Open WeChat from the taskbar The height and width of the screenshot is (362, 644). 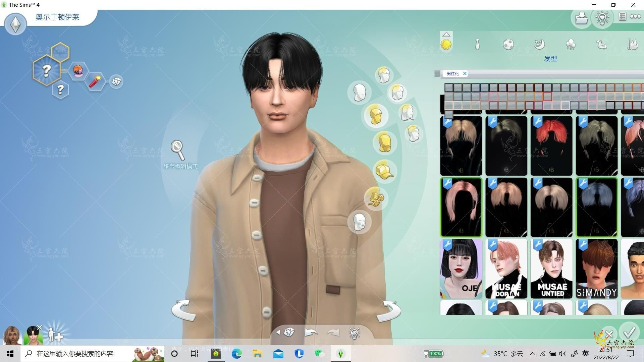[x=320, y=354]
